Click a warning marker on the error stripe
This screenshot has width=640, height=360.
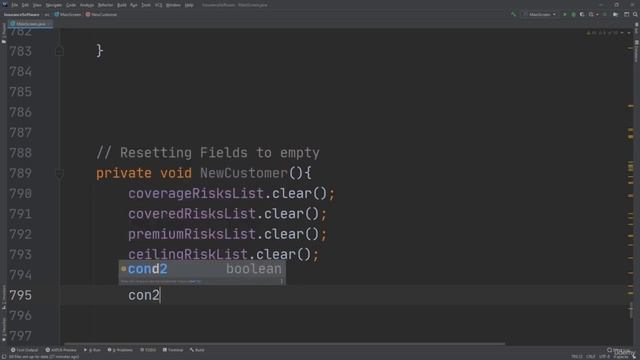click(x=631, y=106)
